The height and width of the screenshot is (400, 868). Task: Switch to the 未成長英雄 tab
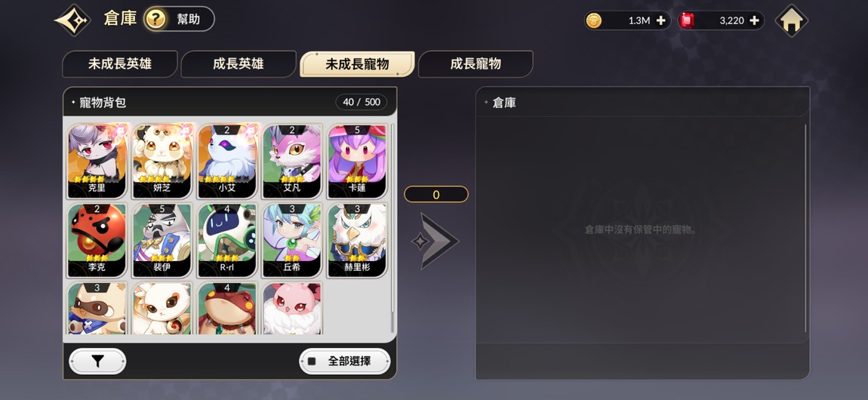(x=119, y=64)
